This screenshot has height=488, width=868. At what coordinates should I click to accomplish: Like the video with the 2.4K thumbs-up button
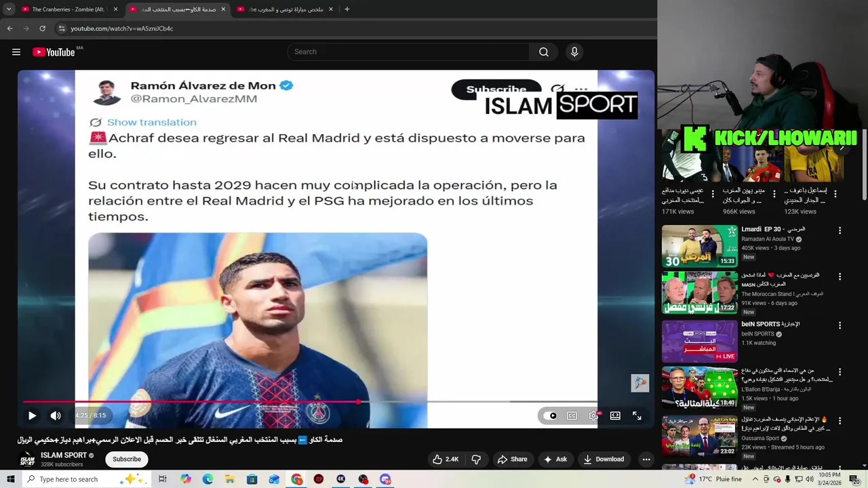tap(446, 459)
